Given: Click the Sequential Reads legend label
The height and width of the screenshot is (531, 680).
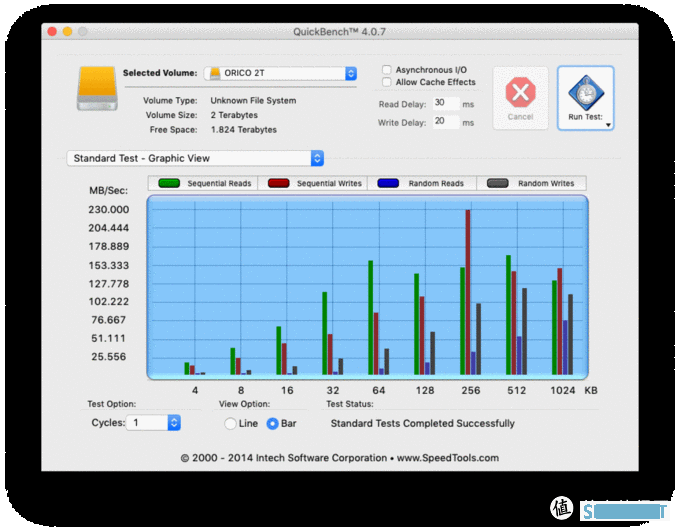Looking at the screenshot, I should click(219, 184).
